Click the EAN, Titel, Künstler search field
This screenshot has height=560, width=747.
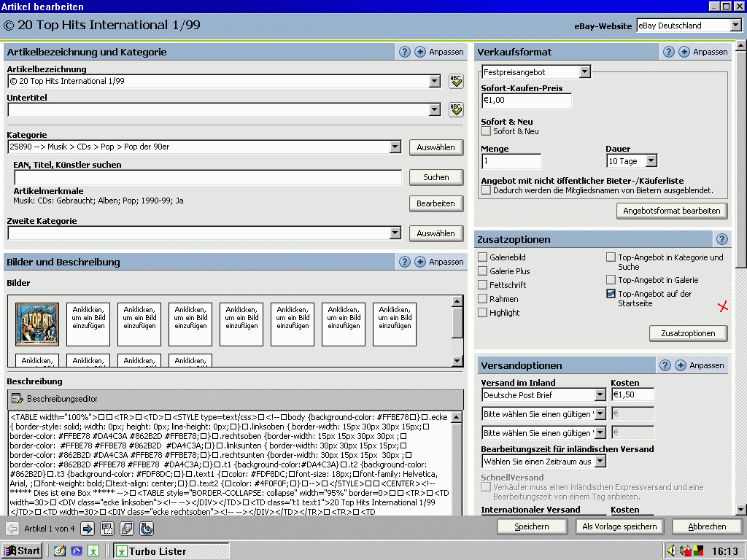pyautogui.click(x=208, y=177)
